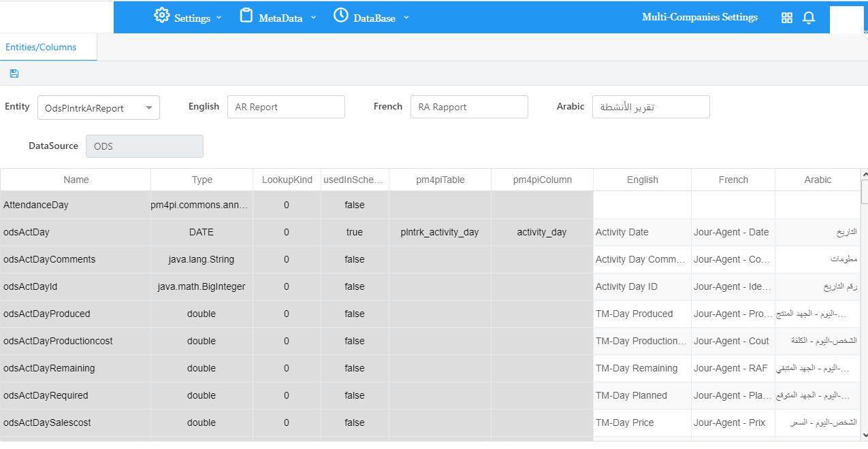Edit the Activity Date English cell
Screen dimensions: 868x449
tap(642, 232)
